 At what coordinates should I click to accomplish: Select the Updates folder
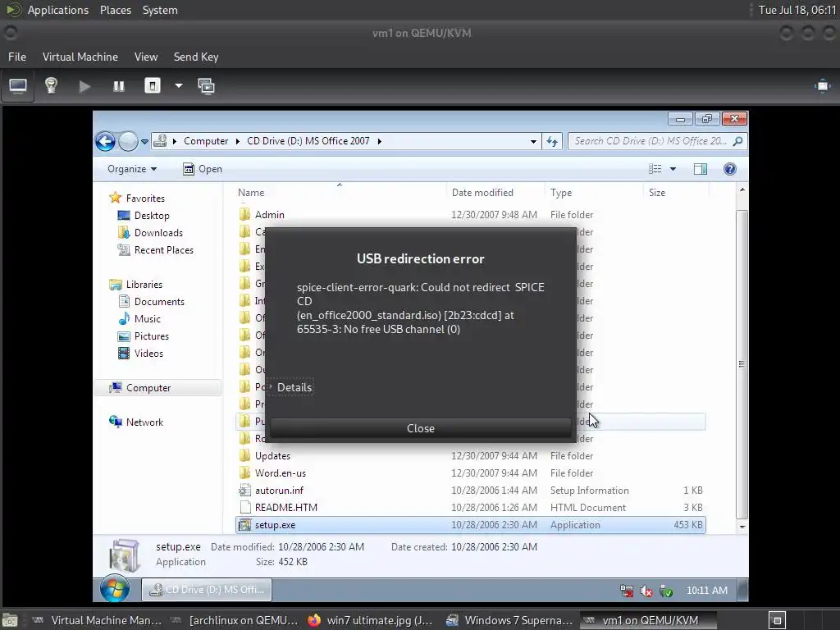[x=272, y=456]
